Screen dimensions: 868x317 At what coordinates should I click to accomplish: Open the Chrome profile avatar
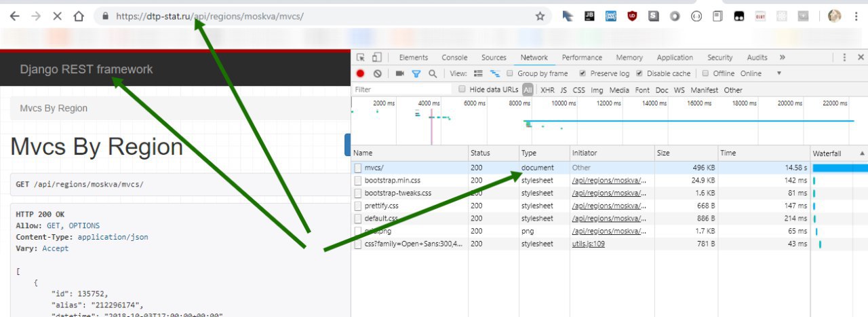[x=834, y=16]
